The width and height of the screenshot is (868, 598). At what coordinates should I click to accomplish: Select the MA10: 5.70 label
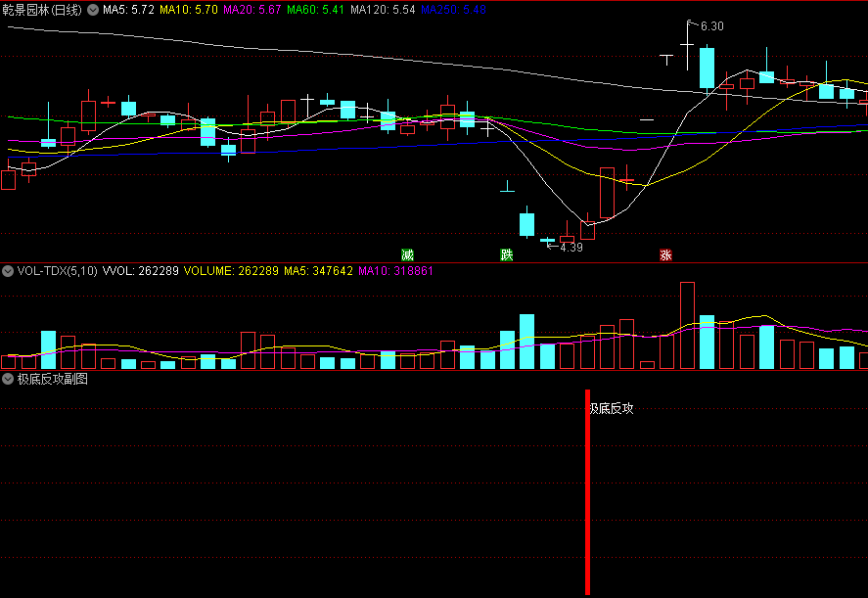coord(189,10)
